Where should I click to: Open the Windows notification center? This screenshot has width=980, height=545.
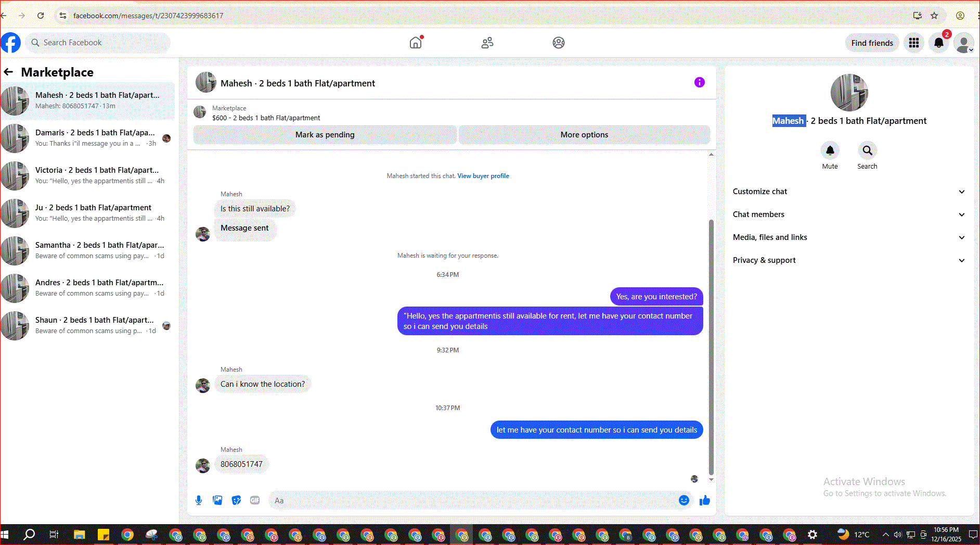(x=973, y=535)
